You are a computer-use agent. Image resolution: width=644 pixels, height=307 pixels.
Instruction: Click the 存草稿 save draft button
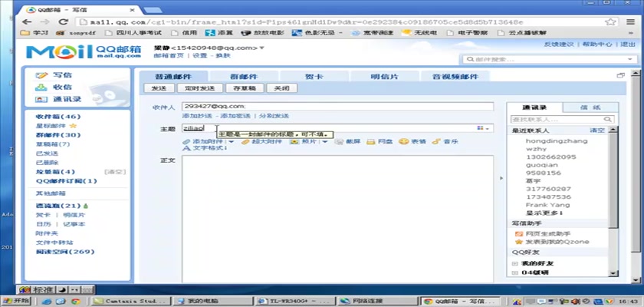(245, 88)
